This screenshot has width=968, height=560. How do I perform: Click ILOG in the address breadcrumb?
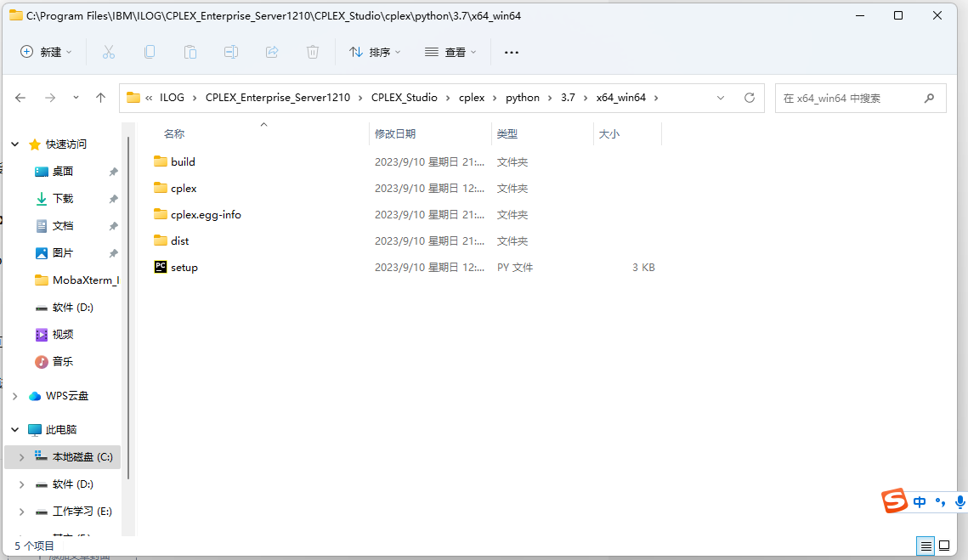pyautogui.click(x=172, y=98)
